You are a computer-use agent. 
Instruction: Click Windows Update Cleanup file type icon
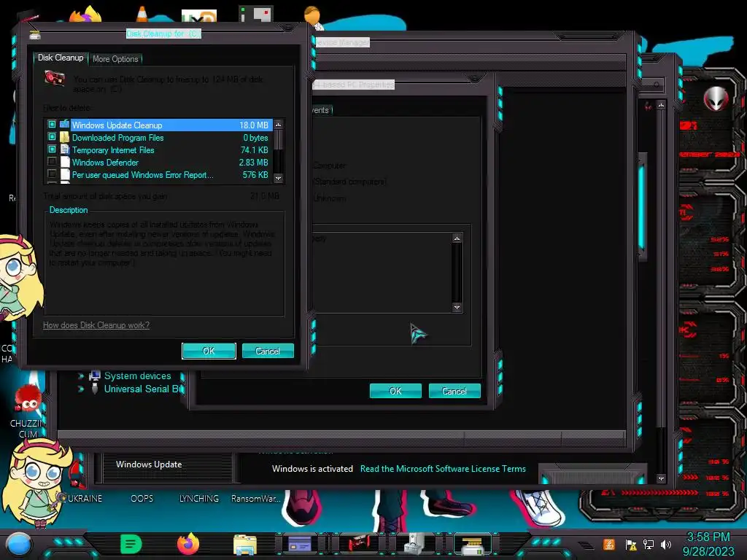coord(64,125)
